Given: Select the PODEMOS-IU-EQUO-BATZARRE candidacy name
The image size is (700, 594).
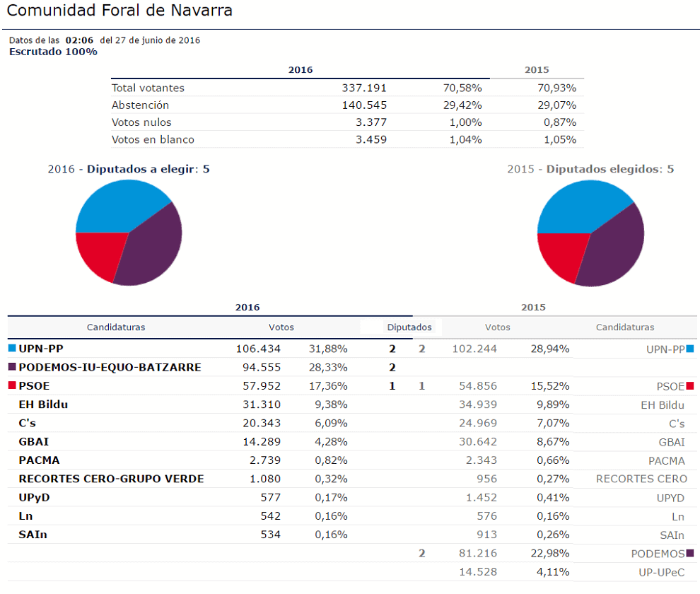Looking at the screenshot, I should 110,368.
